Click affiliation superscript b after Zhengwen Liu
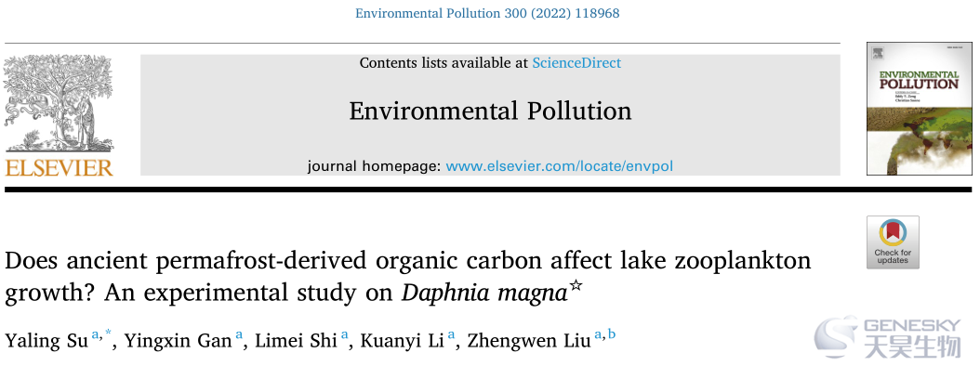The image size is (980, 366). pyautogui.click(x=612, y=334)
